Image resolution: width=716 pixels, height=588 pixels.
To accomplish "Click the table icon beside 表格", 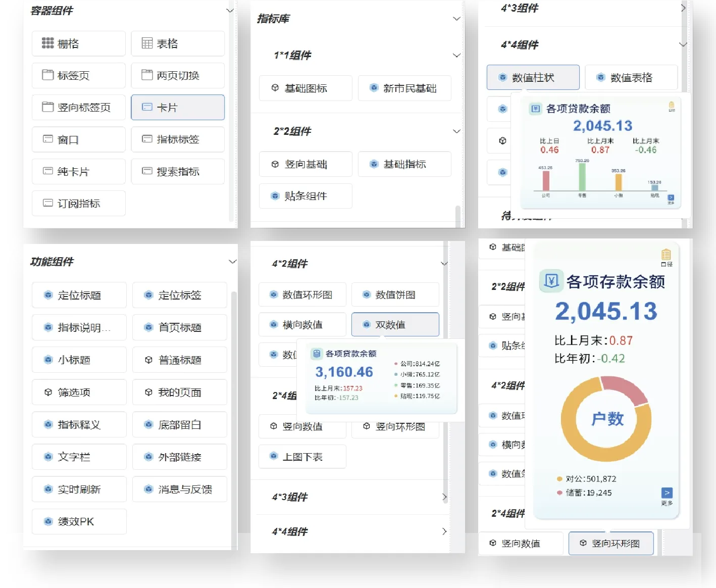I will click(x=147, y=43).
